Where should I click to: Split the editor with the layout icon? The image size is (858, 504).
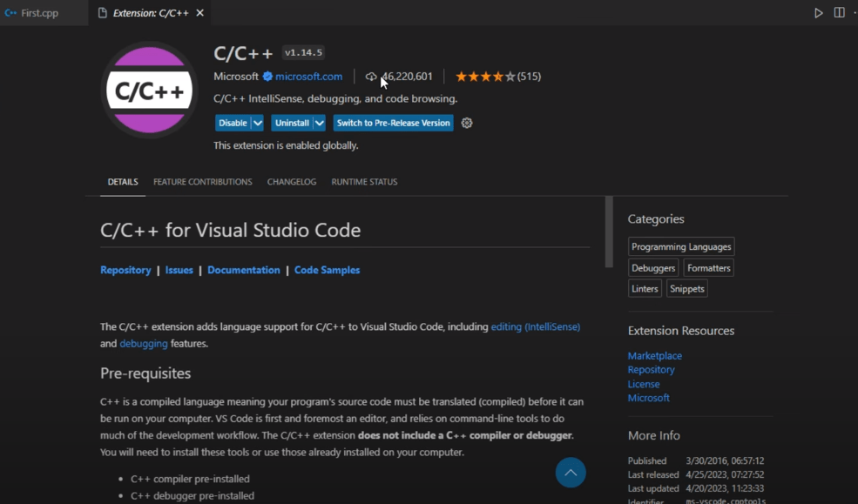(x=839, y=12)
